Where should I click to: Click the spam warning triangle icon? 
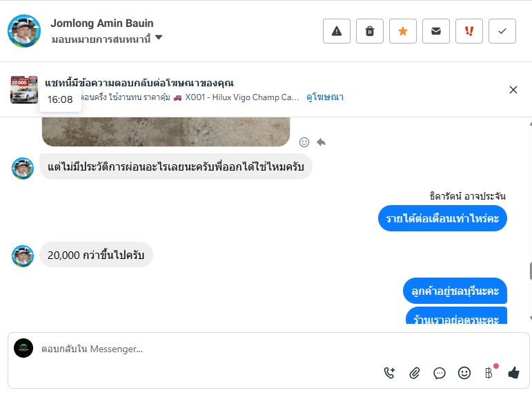337,31
